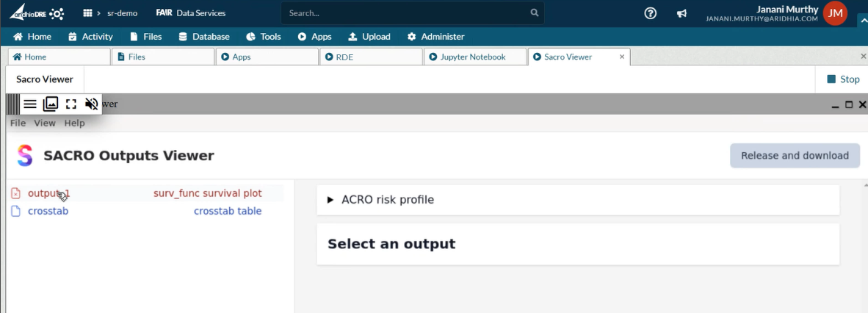The width and height of the screenshot is (868, 313).
Task: Close the Sacro Viewer tab
Action: 622,57
